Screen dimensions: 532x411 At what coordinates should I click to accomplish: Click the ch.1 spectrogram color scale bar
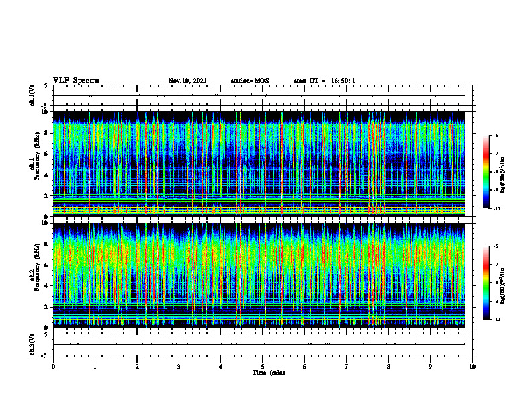[x=486, y=172]
